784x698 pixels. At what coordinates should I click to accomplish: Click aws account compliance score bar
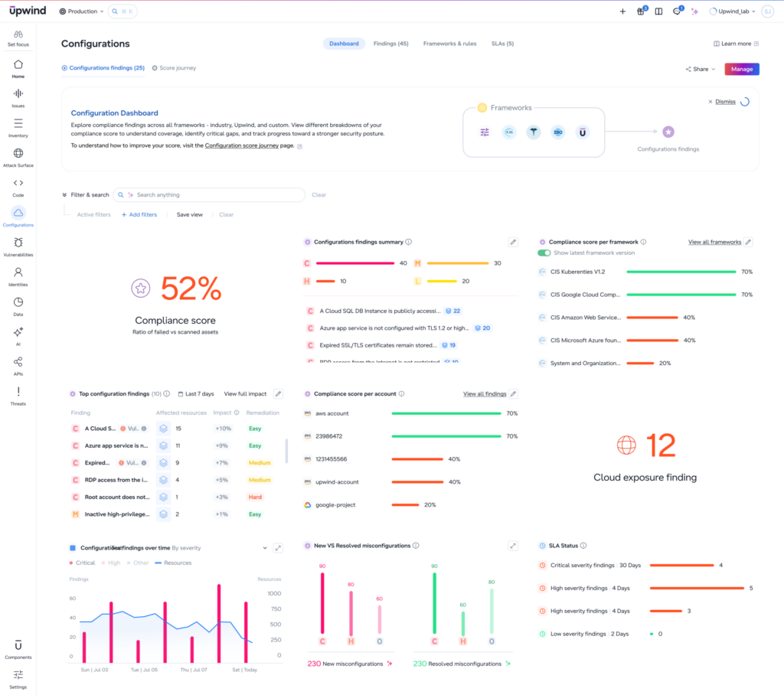pyautogui.click(x=446, y=413)
